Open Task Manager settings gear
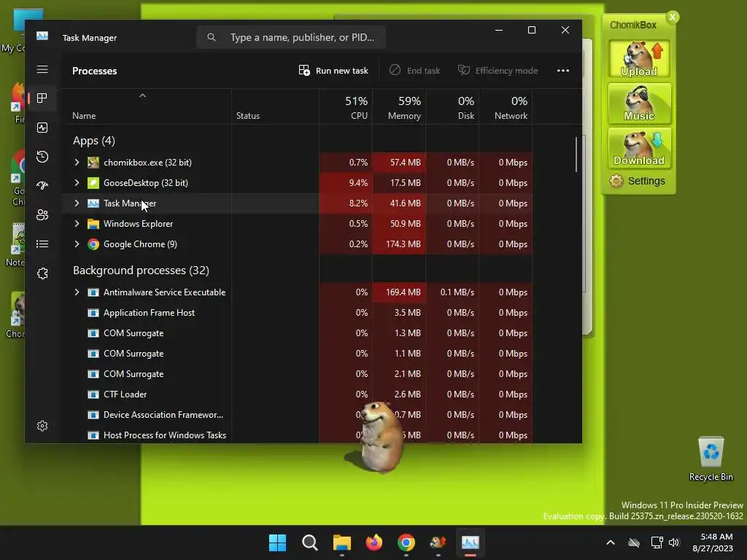 click(42, 426)
